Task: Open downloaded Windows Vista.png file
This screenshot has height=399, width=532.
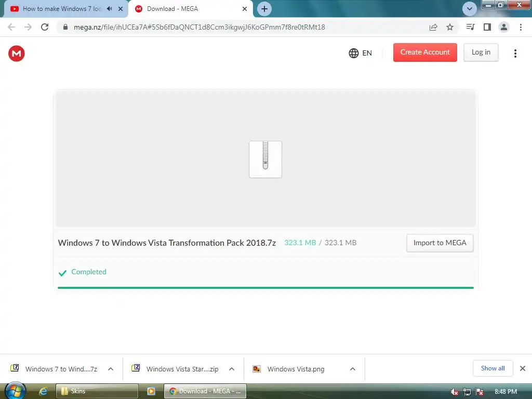Action: tap(288, 369)
